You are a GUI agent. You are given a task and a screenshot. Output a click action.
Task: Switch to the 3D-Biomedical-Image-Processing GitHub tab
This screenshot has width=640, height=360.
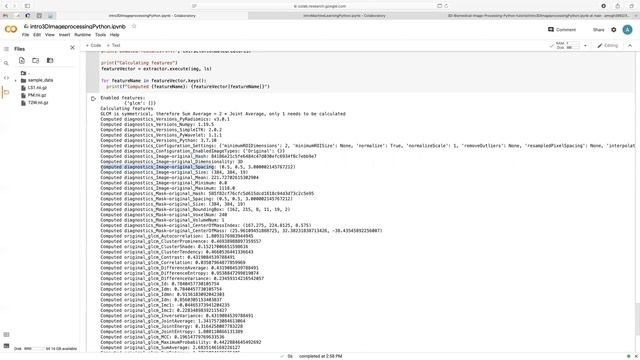point(538,16)
